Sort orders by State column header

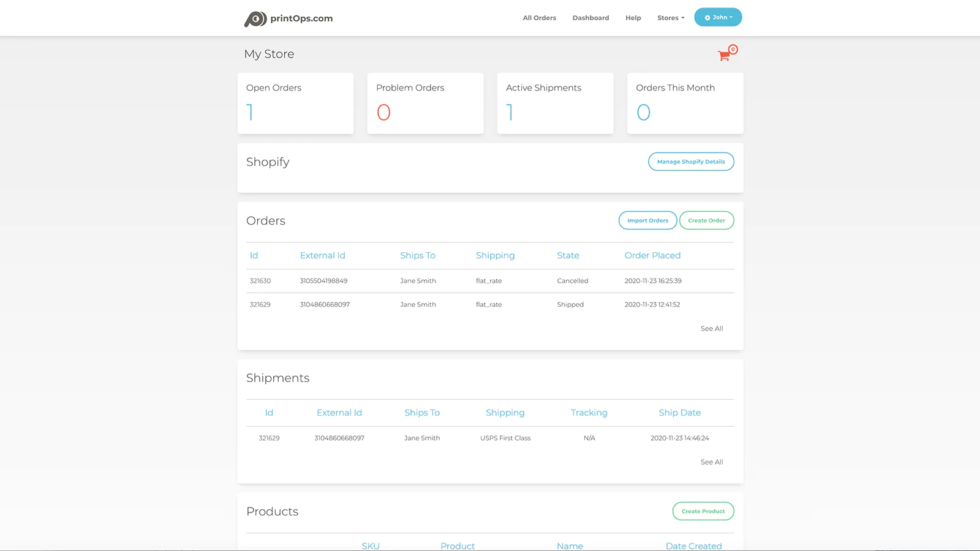(x=568, y=255)
